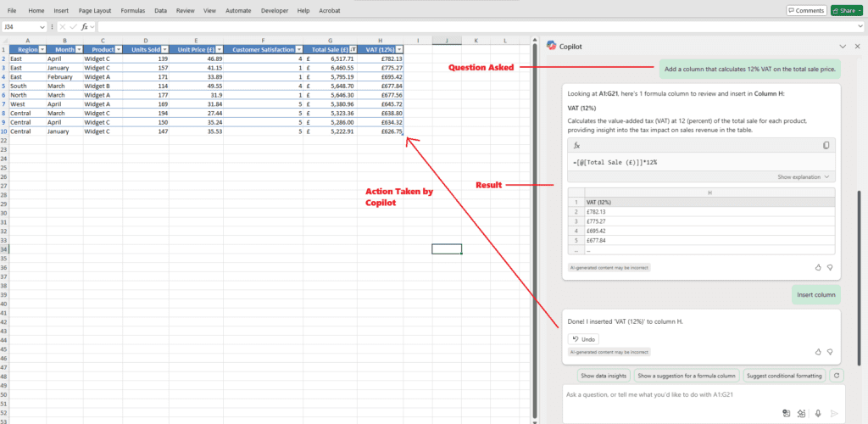868x424 pixels.
Task: Click thumbs down on VAT formula response
Action: pyautogui.click(x=830, y=267)
